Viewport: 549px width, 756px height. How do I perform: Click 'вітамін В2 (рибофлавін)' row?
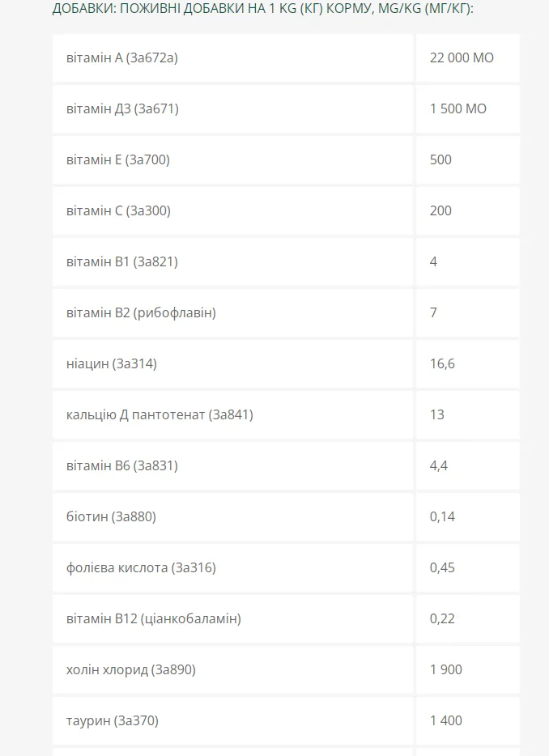[233, 313]
